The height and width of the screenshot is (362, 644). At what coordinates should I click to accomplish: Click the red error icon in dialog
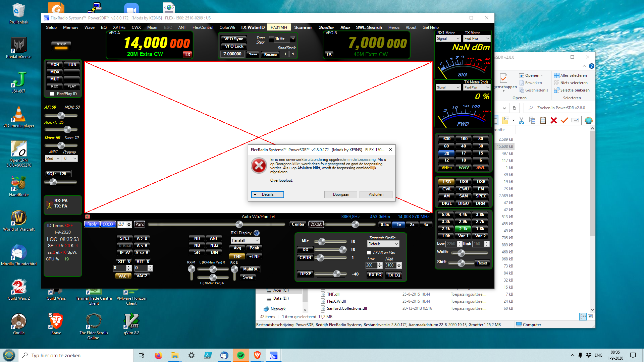click(x=259, y=166)
